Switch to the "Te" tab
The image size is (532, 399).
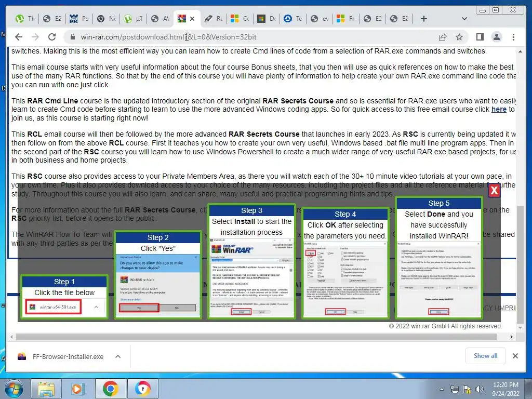coord(293,19)
